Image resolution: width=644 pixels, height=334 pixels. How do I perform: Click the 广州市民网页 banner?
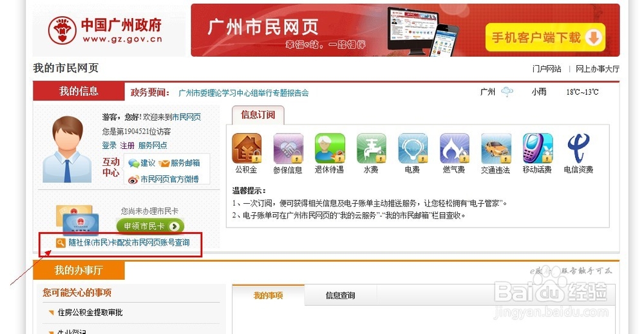405,30
